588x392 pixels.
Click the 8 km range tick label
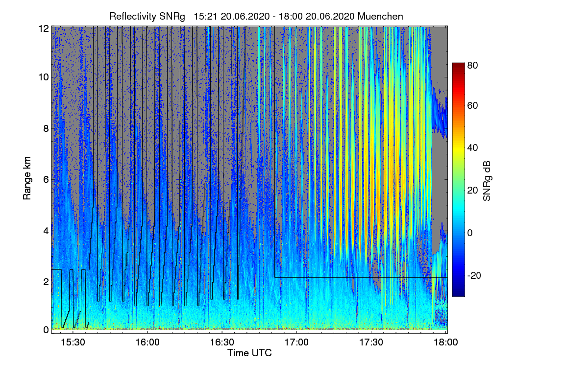coord(46,128)
